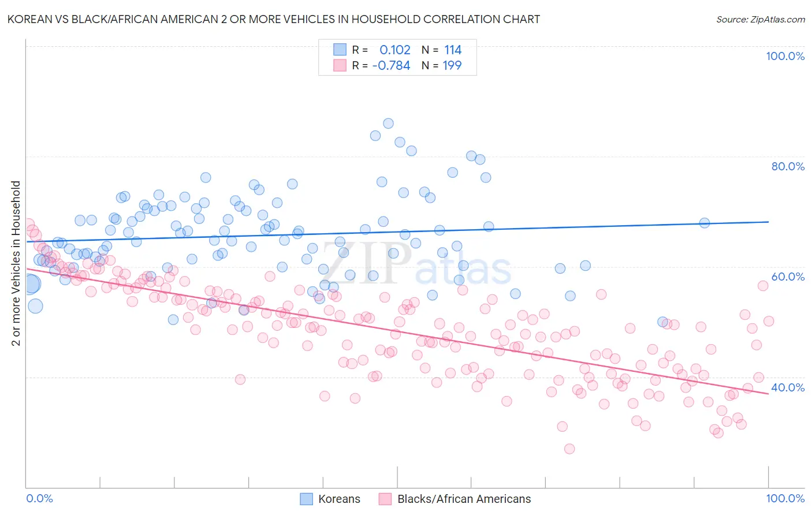
Task: Click the 80.0% y-axis label
Action: point(788,166)
